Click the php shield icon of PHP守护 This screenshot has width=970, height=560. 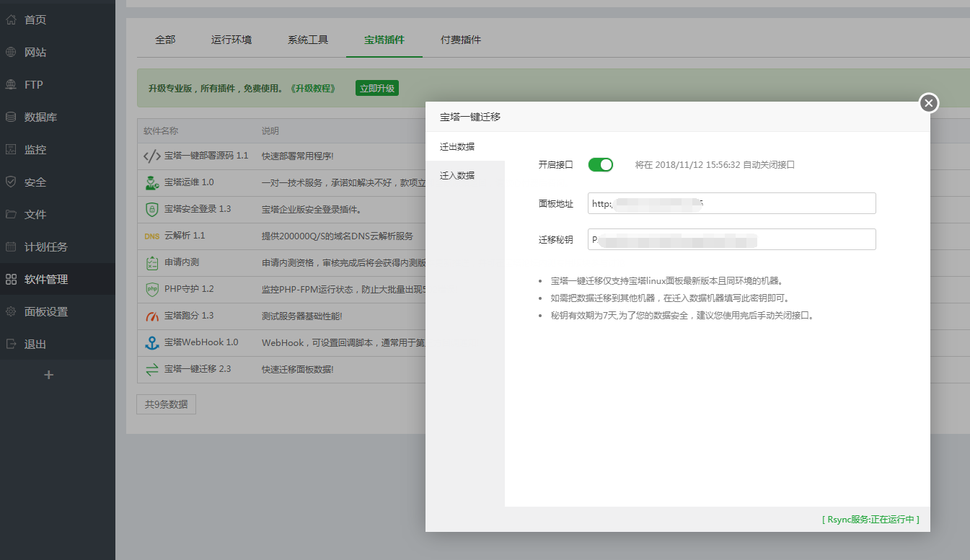pyautogui.click(x=152, y=289)
